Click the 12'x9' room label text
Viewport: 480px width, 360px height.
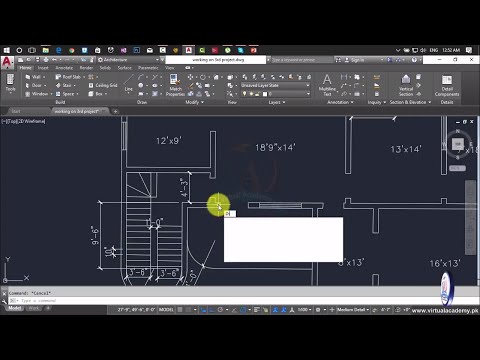(x=169, y=141)
